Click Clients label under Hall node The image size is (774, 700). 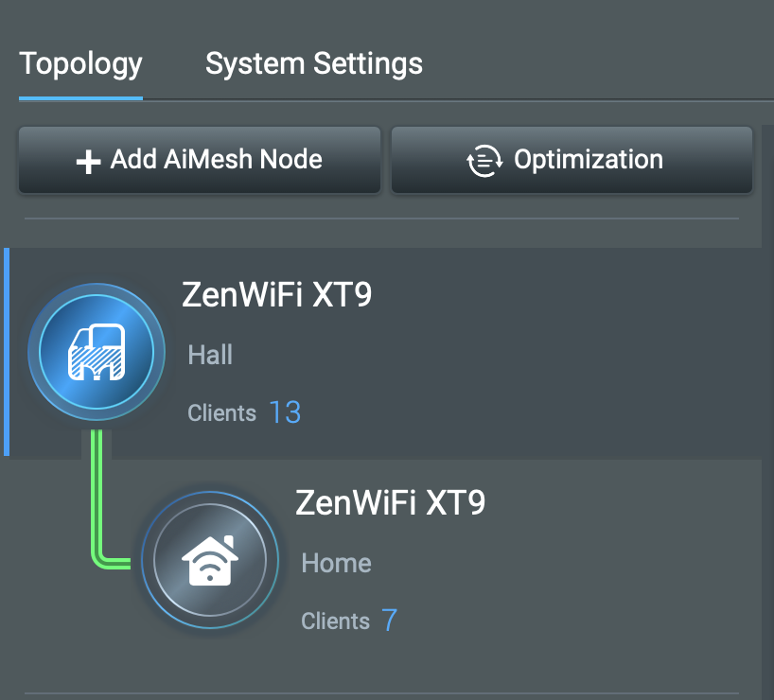click(x=221, y=413)
